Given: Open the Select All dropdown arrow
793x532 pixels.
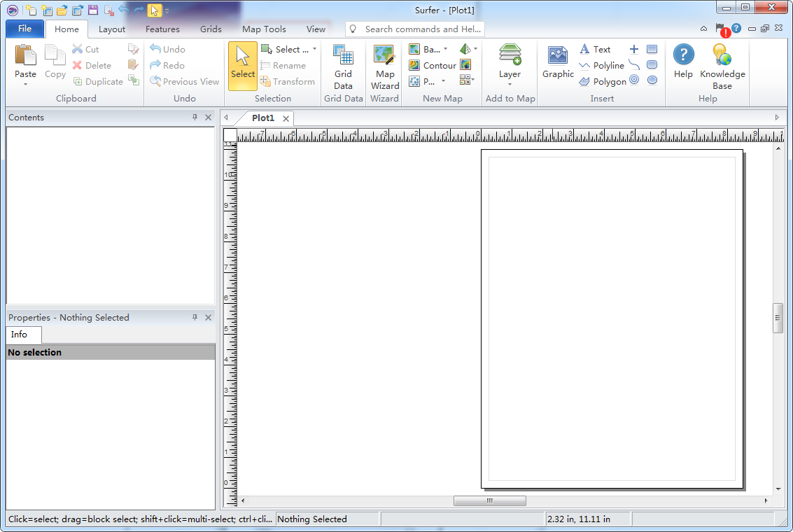Looking at the screenshot, I should [314, 49].
